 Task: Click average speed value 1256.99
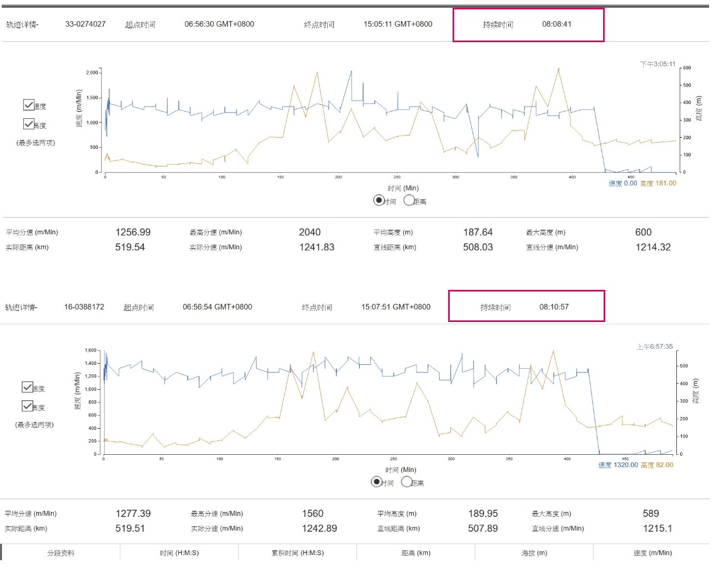coord(133,232)
